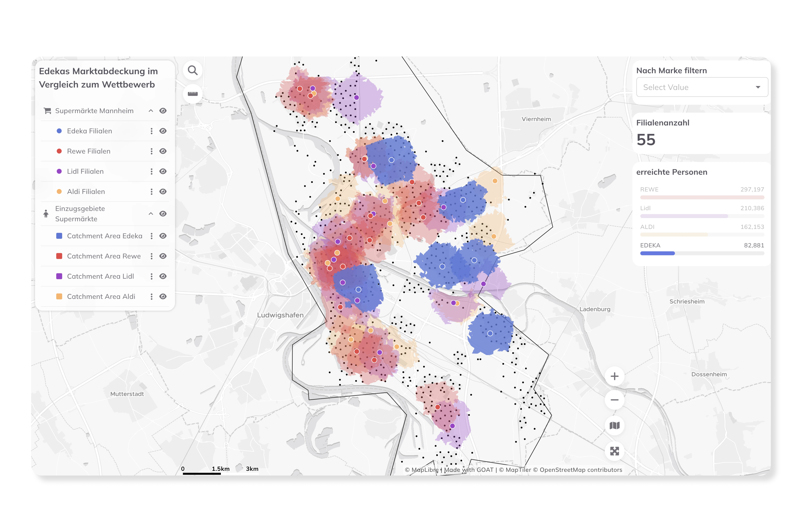The image size is (802, 532).
Task: Click the orange Catchment Area Aldi swatch
Action: 59,296
